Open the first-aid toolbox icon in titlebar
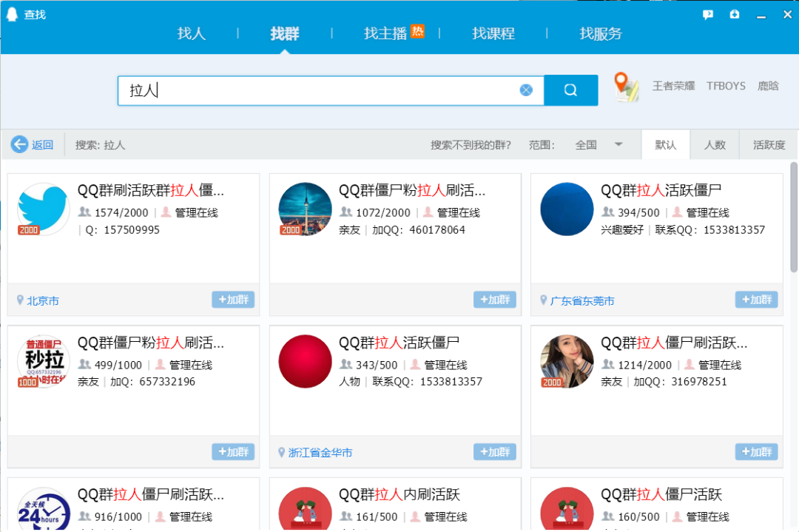This screenshot has height=532, width=799. (x=734, y=14)
